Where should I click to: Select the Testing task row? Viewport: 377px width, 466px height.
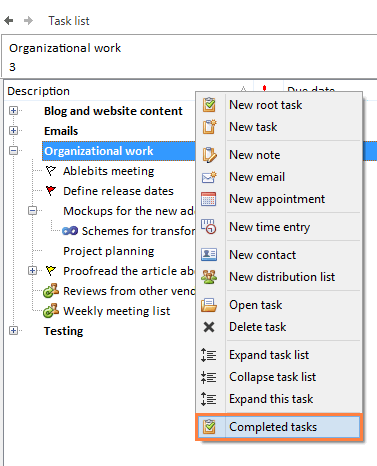[64, 331]
